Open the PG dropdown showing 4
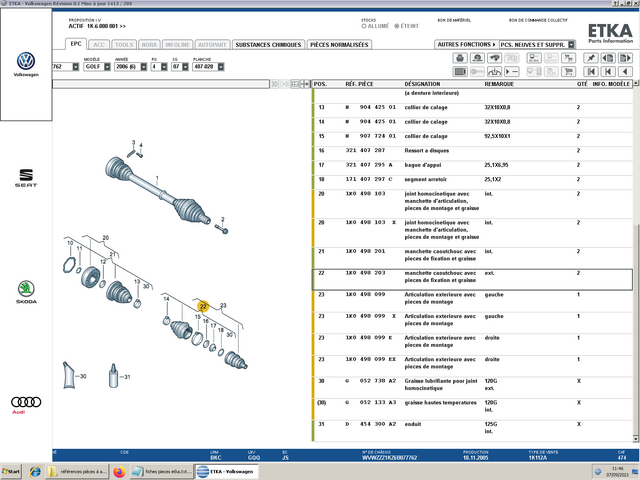Image resolution: width=640 pixels, height=480 pixels. 164,67
